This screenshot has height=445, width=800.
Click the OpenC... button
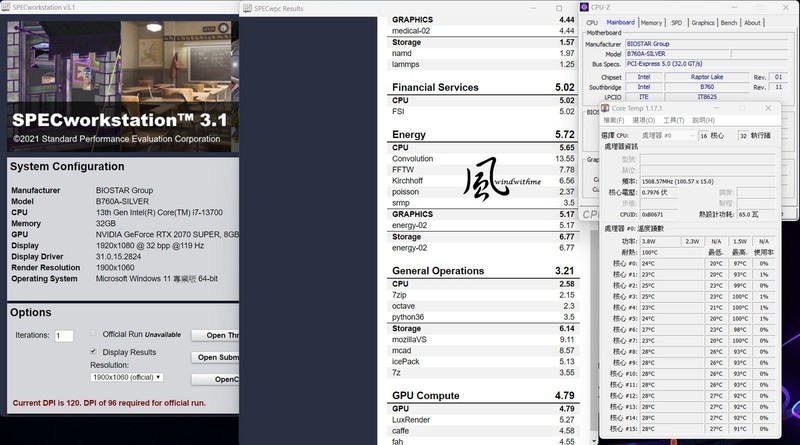point(215,379)
